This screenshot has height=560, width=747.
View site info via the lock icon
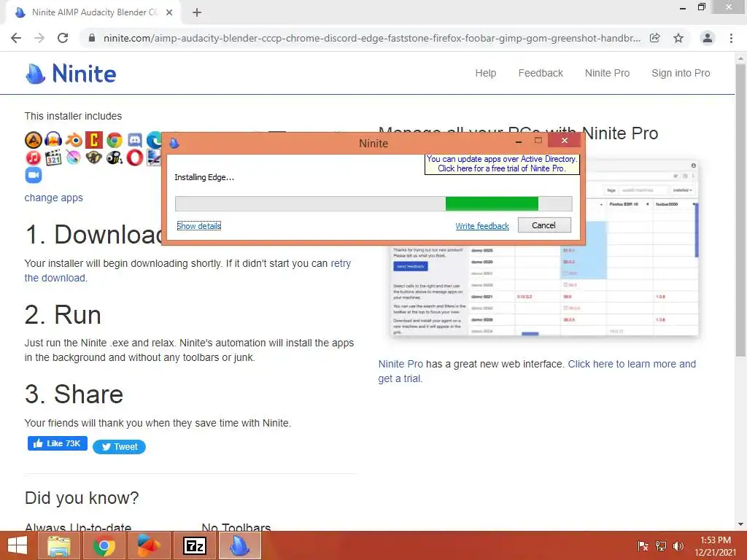pyautogui.click(x=92, y=38)
